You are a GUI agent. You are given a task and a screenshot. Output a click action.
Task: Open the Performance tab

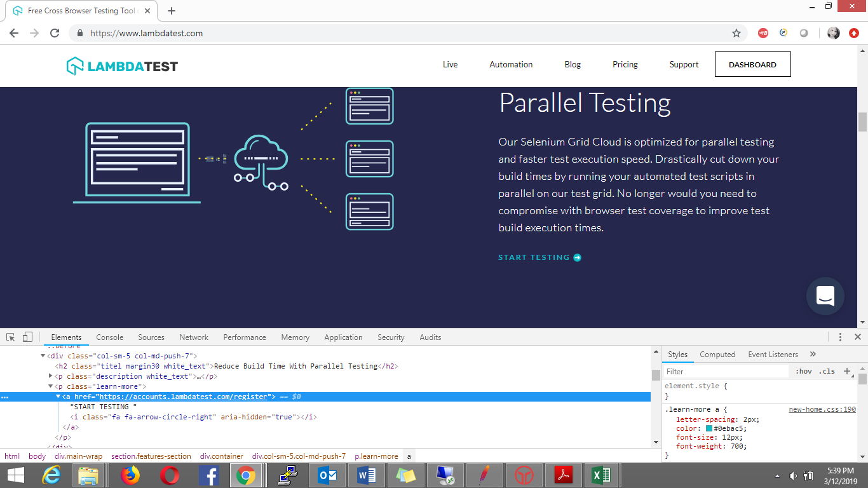[x=245, y=337]
